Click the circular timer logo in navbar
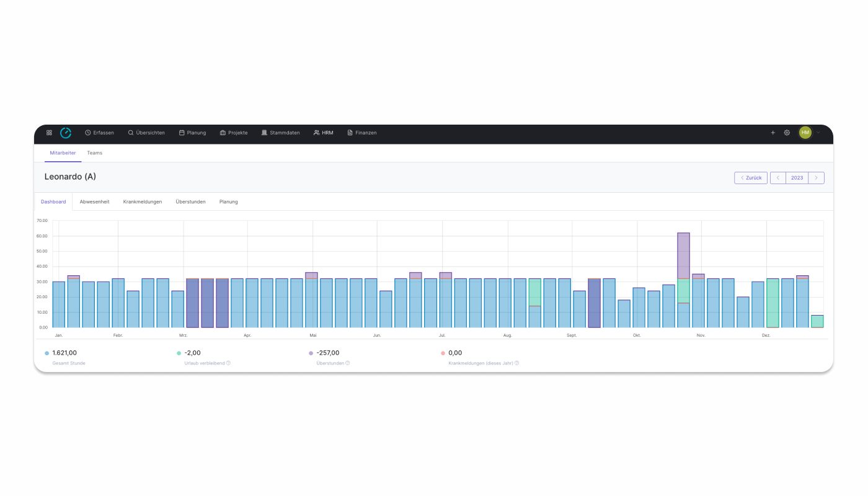The image size is (868, 496). click(66, 132)
